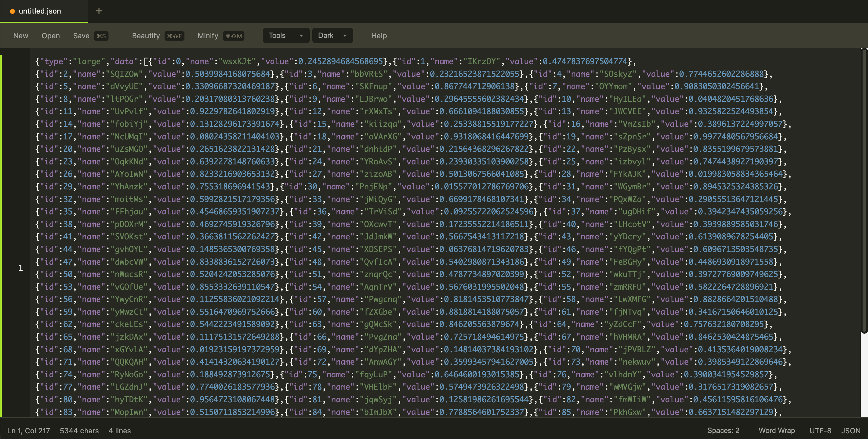The width and height of the screenshot is (868, 439).
Task: Open the Dark theme dropdown
Action: point(332,35)
